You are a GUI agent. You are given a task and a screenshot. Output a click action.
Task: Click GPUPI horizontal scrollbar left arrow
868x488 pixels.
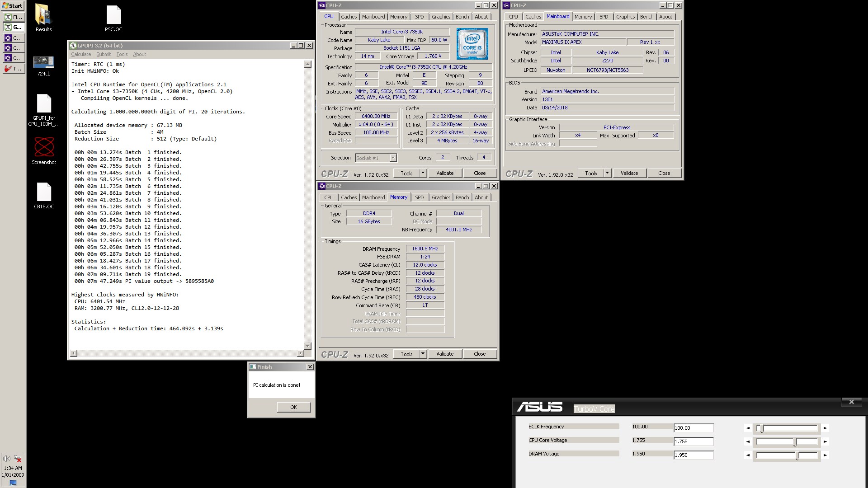(74, 353)
